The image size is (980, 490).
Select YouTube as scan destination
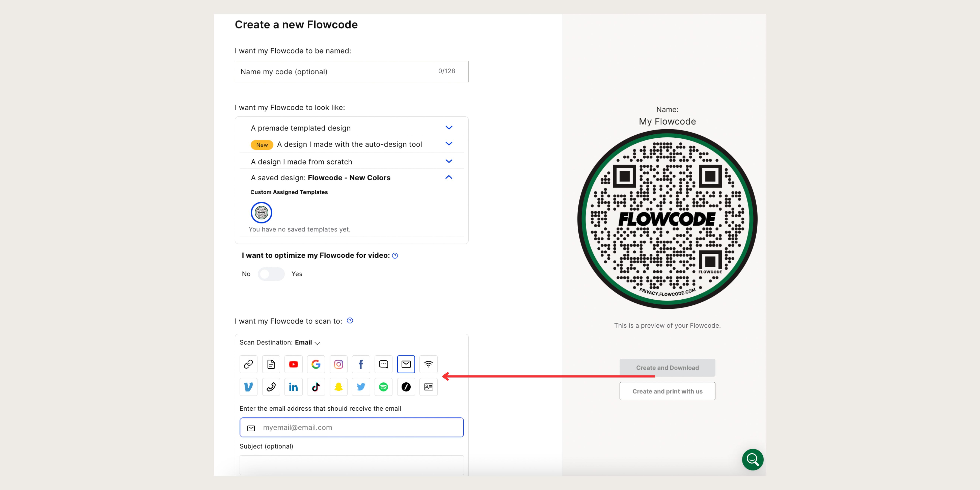point(293,364)
